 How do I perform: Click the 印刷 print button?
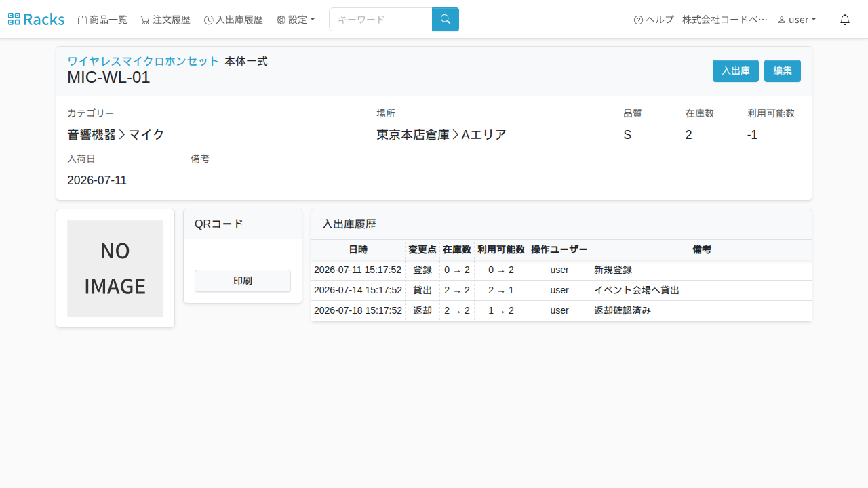(x=243, y=281)
